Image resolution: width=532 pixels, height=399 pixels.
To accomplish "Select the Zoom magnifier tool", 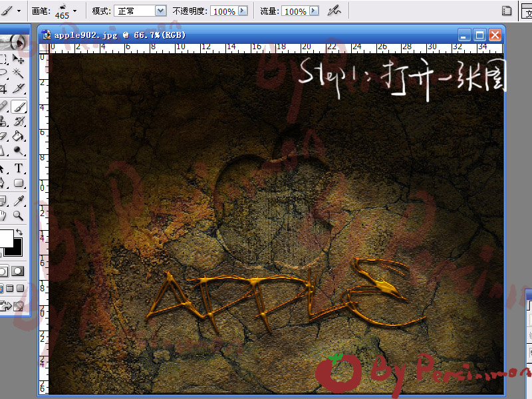I will click(19, 215).
